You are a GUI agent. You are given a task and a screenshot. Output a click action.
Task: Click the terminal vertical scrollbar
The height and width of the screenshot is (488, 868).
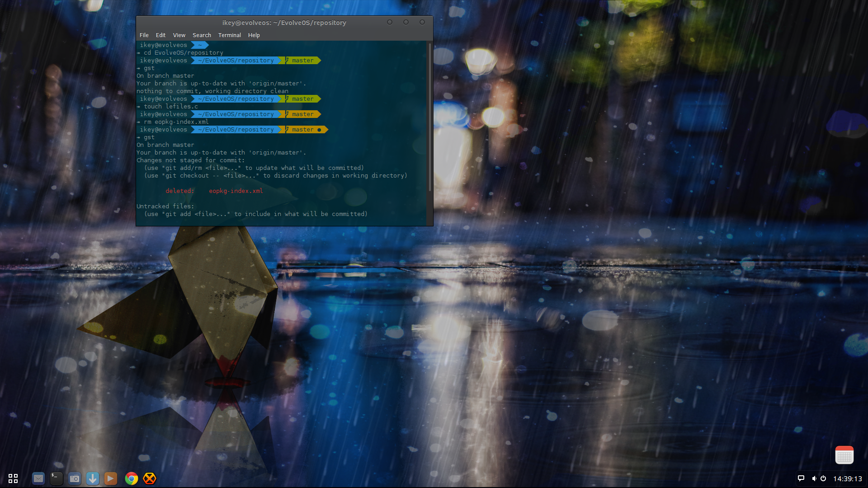pos(429,117)
